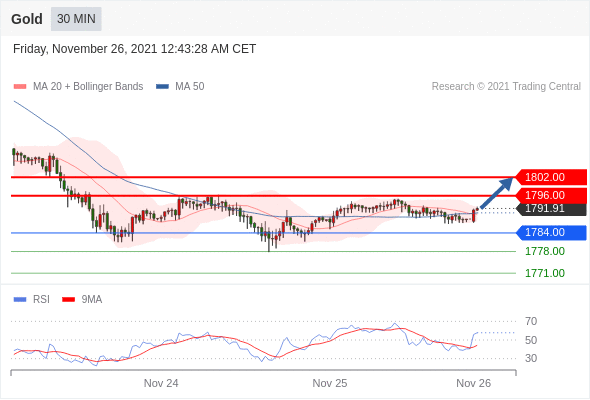590x400 pixels.
Task: Click the Gold instrument title
Action: tap(27, 19)
